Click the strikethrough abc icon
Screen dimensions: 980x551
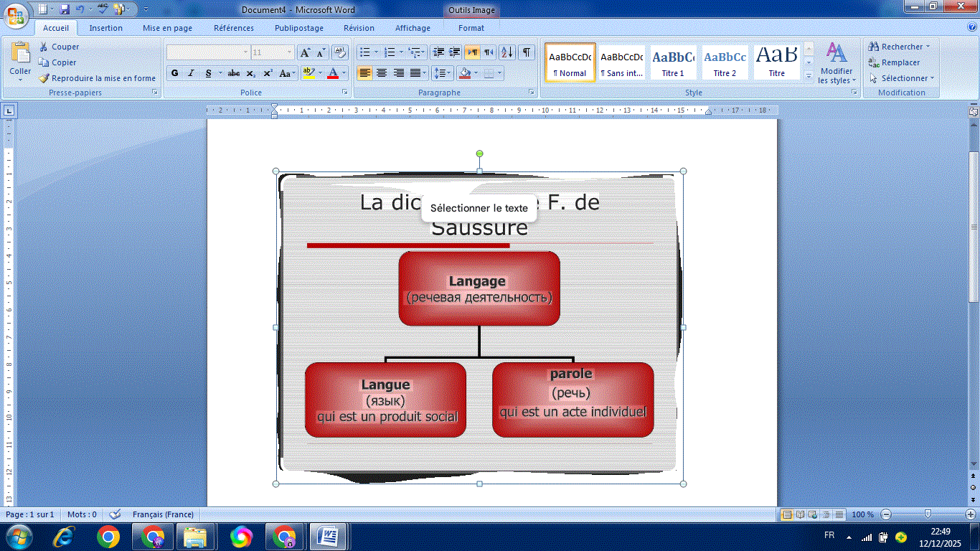click(x=234, y=73)
